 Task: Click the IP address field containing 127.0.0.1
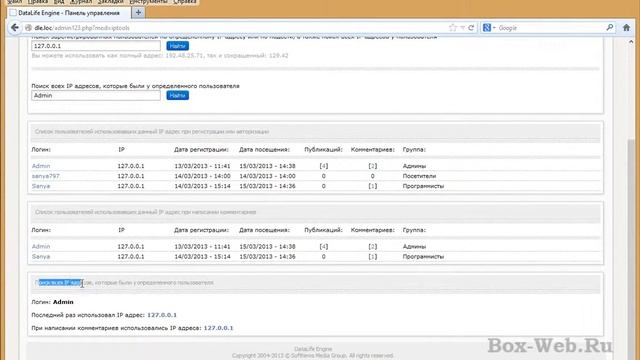[96, 46]
